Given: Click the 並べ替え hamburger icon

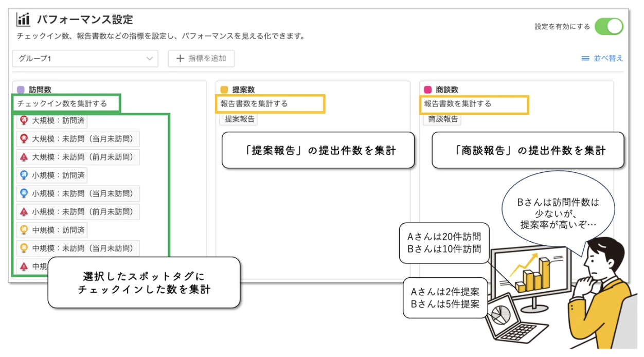Looking at the screenshot, I should 585,59.
